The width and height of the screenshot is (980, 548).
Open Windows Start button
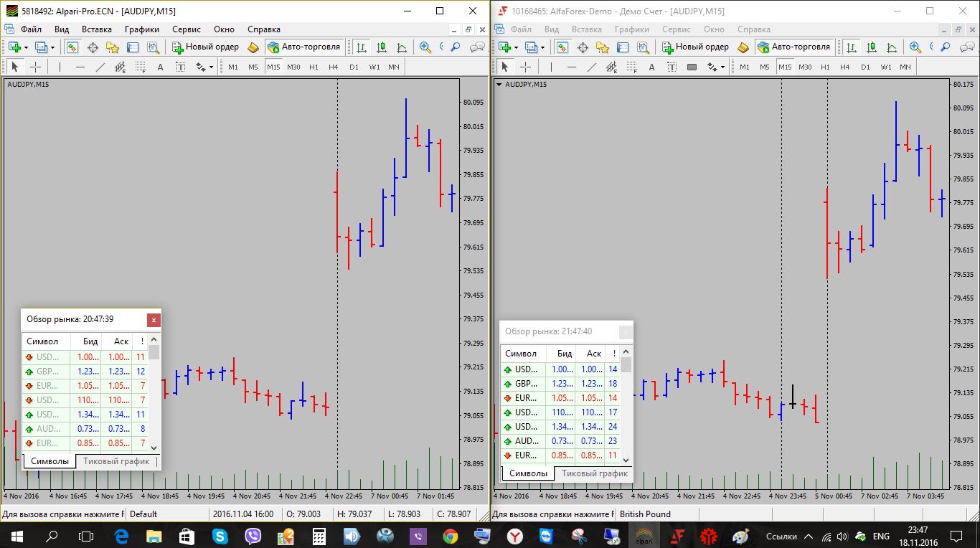coord(17,536)
